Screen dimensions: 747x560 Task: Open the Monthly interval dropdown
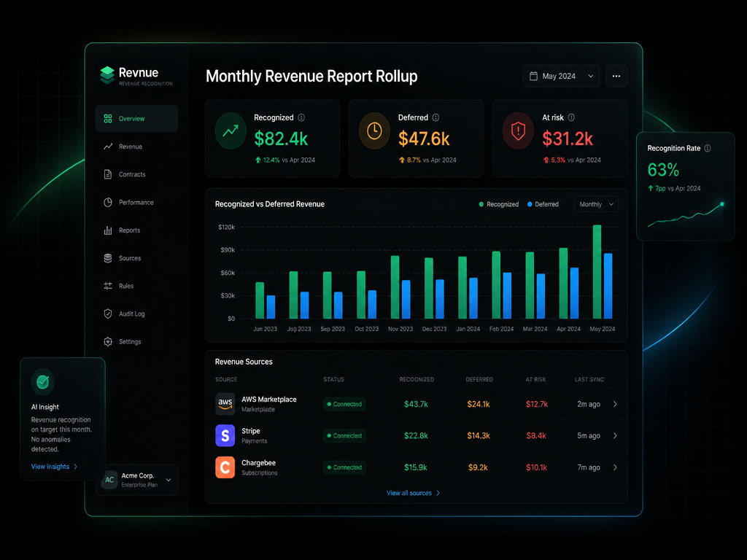coord(597,204)
